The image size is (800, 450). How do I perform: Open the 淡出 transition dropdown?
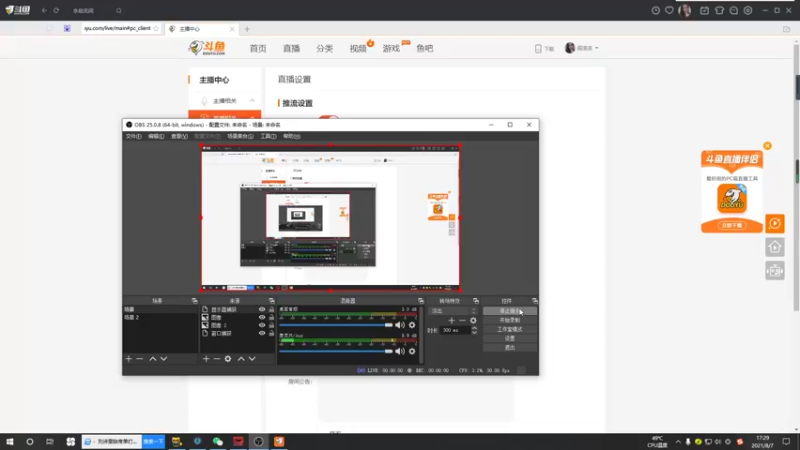tap(453, 311)
